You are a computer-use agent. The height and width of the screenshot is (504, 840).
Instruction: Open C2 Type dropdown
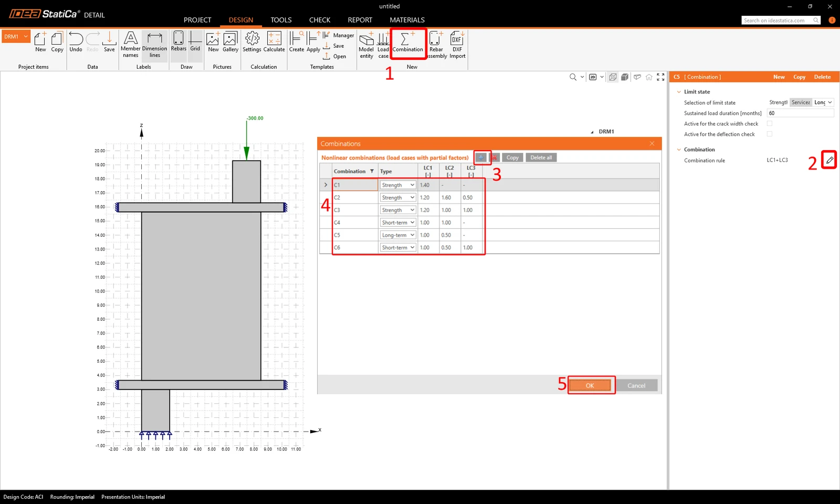tap(398, 197)
